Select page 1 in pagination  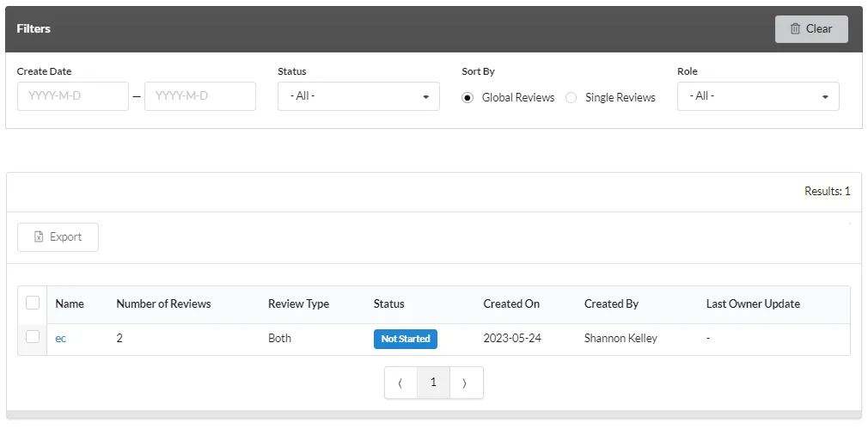pos(433,383)
